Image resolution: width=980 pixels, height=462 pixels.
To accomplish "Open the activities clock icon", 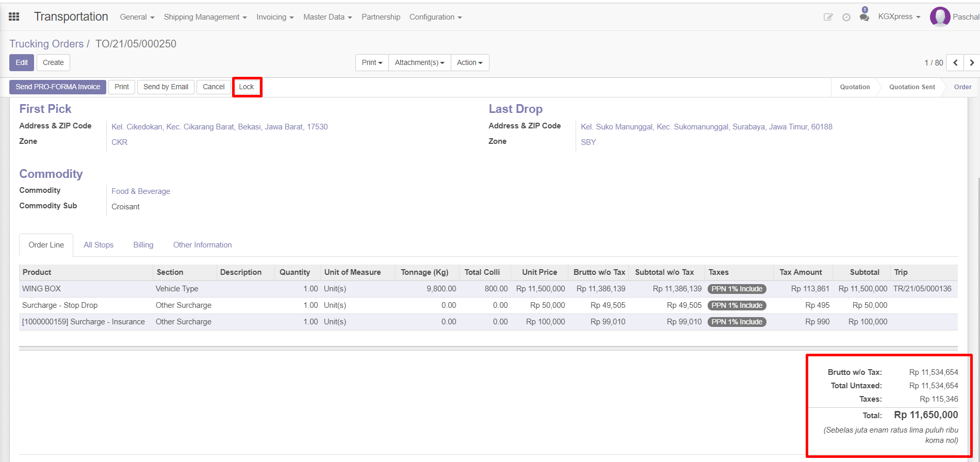I will coord(846,17).
